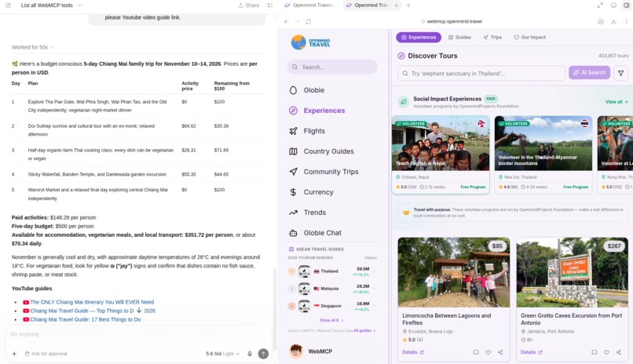
Task: Toggle the 'Ask for approval' option
Action: point(46,354)
